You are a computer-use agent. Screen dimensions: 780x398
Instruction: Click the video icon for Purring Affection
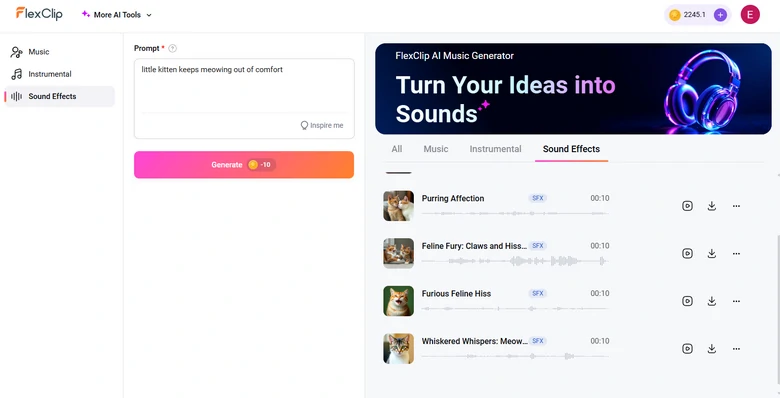click(x=687, y=206)
